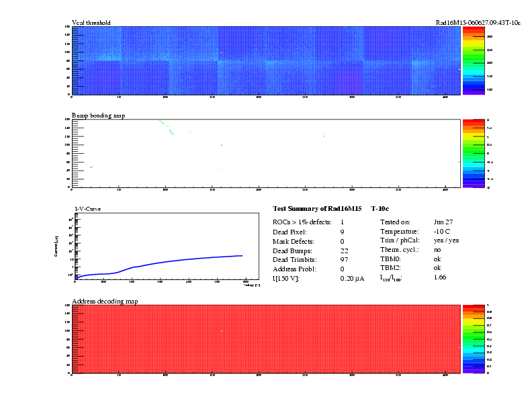Click the "Dead Pixel:" label
532x411 pixels.
[x=289, y=231]
